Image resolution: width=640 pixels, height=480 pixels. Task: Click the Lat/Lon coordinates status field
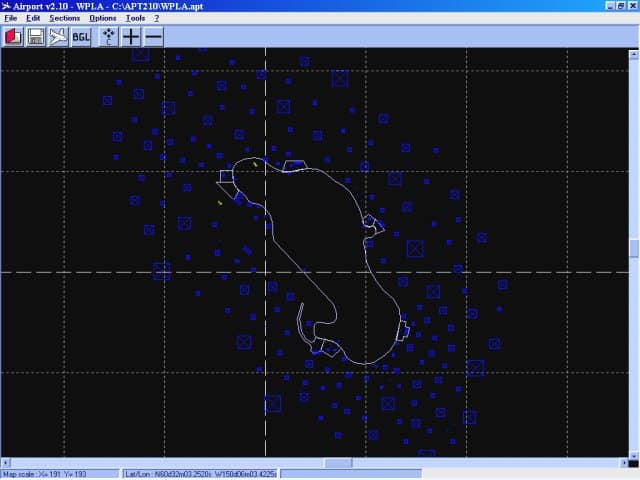coord(200,474)
